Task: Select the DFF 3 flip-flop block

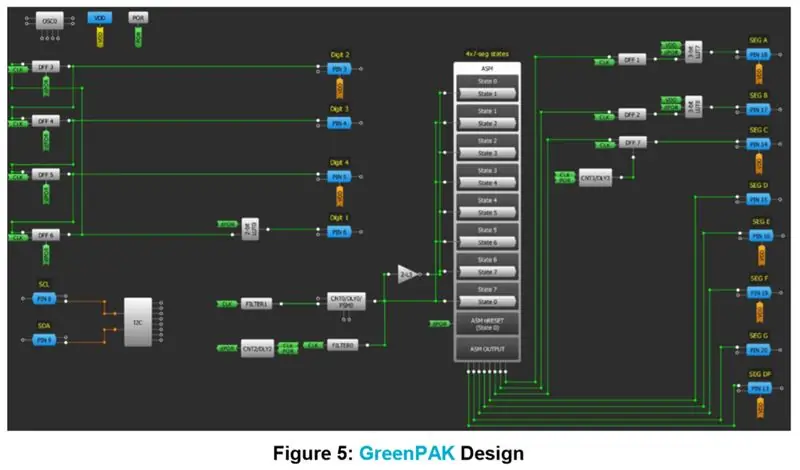Action: 45,67
